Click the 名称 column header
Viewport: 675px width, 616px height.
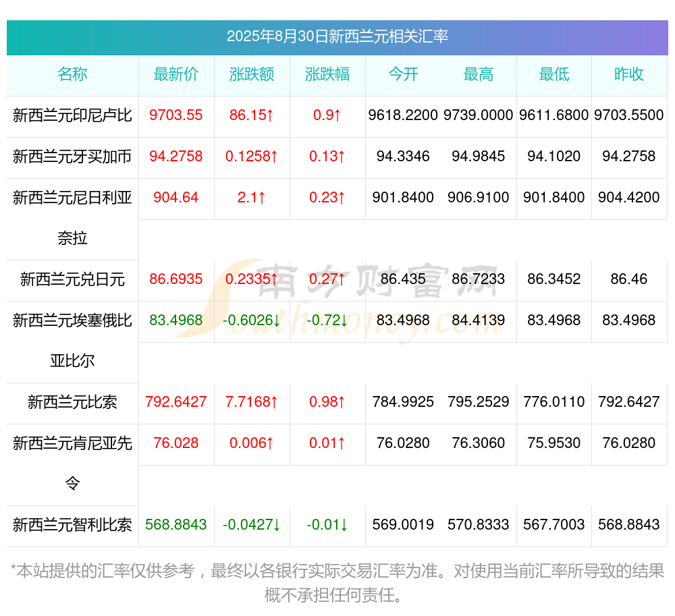click(72, 74)
